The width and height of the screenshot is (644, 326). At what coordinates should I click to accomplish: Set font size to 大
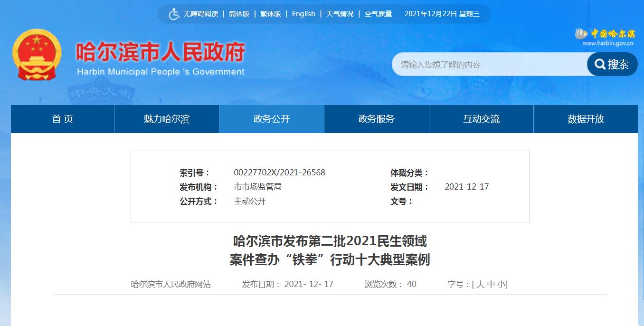point(481,284)
